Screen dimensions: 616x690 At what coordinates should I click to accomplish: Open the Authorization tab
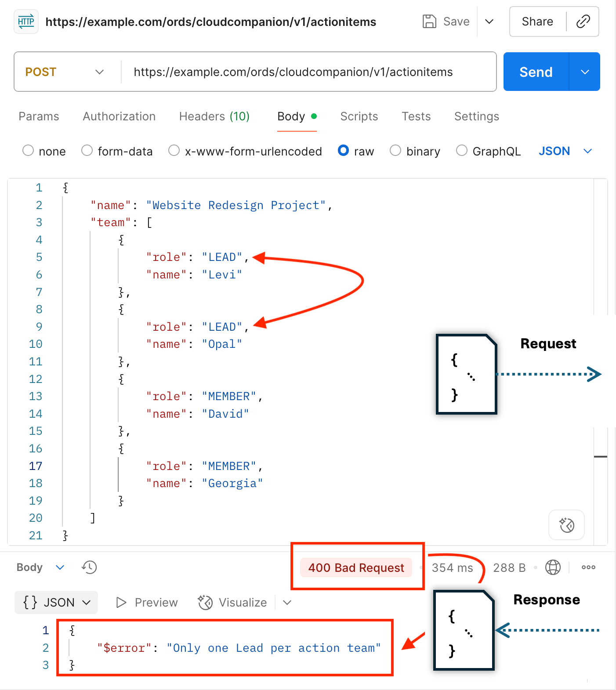[119, 116]
